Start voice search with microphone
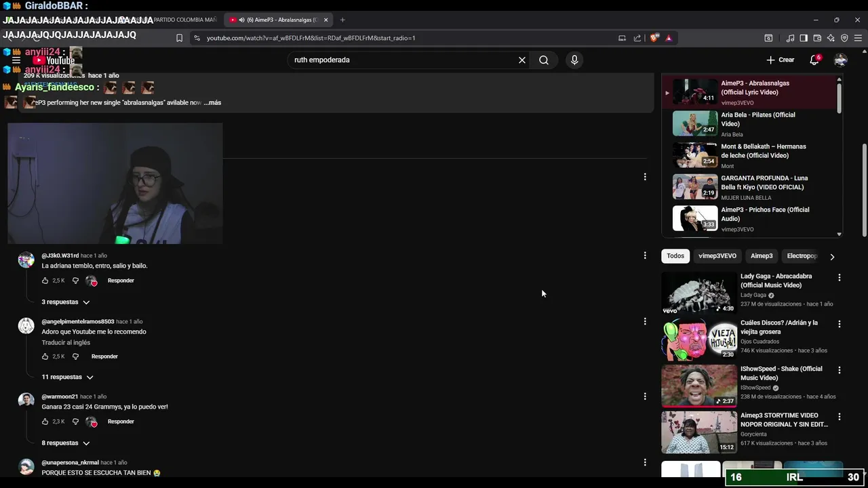Image resolution: width=868 pixels, height=488 pixels. click(x=574, y=60)
